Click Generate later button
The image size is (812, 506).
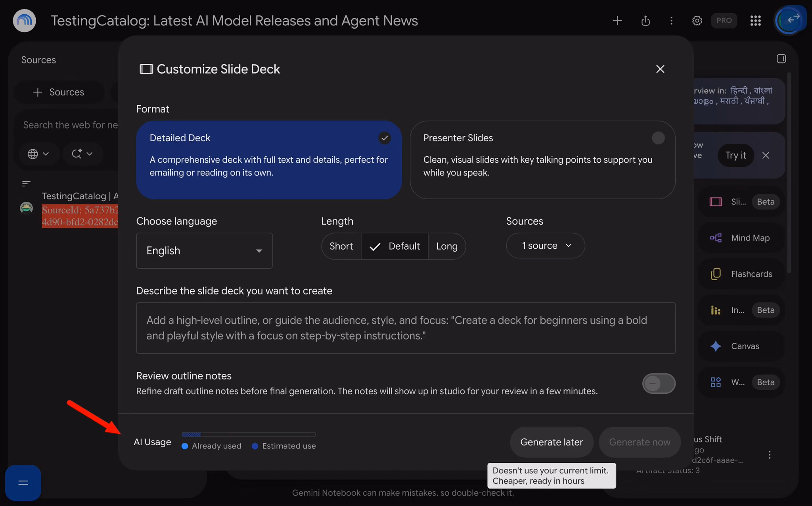coord(552,442)
